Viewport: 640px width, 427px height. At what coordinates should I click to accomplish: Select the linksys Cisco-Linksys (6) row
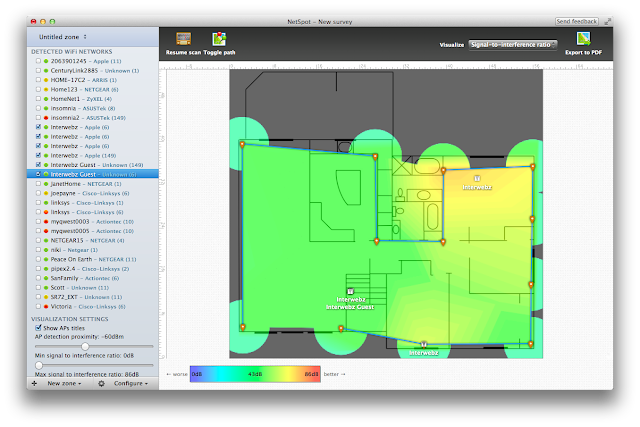click(93, 212)
